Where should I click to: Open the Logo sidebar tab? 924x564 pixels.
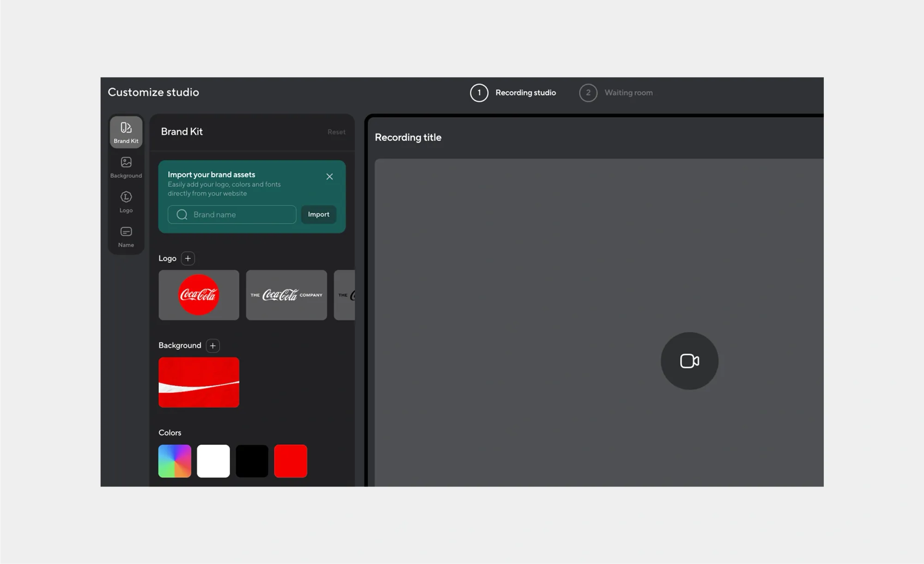pos(126,202)
